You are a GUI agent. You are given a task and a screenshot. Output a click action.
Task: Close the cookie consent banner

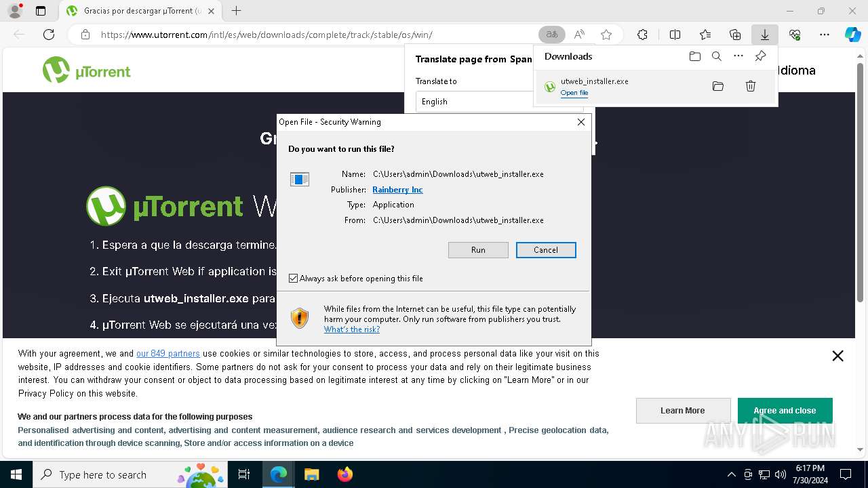point(837,356)
